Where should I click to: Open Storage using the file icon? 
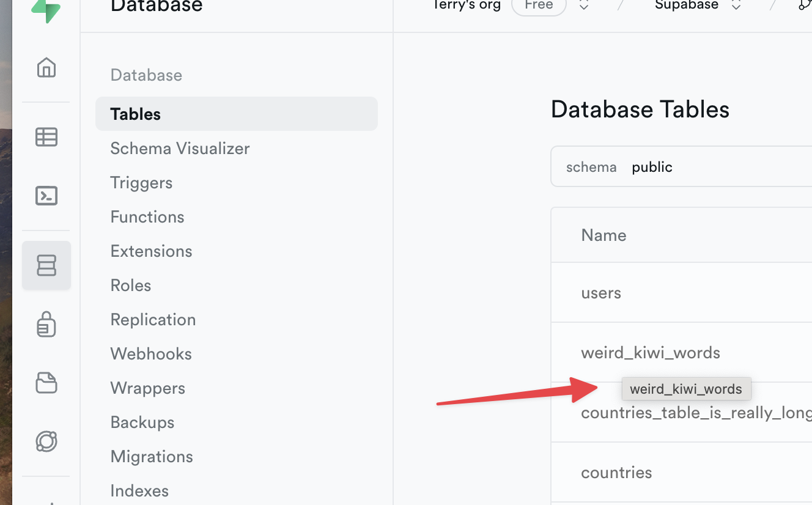[x=46, y=383]
